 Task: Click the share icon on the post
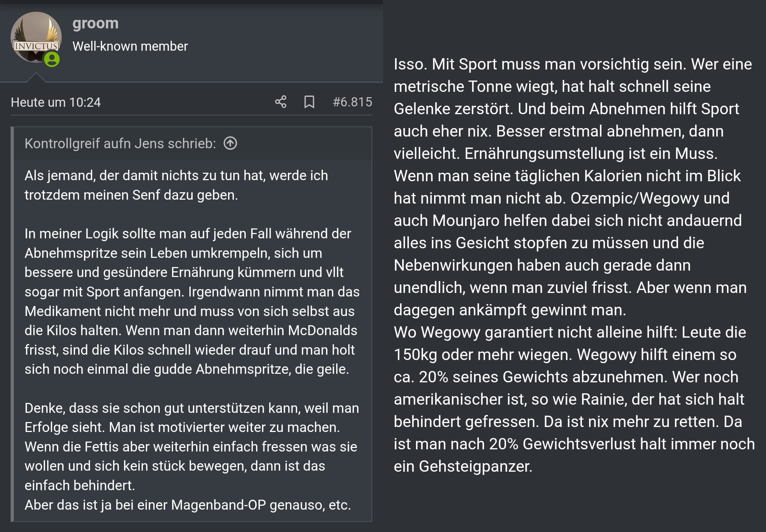(281, 102)
